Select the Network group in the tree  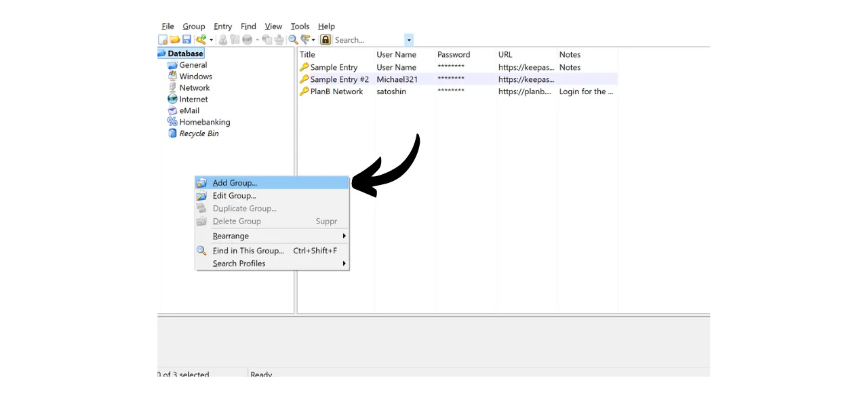193,87
